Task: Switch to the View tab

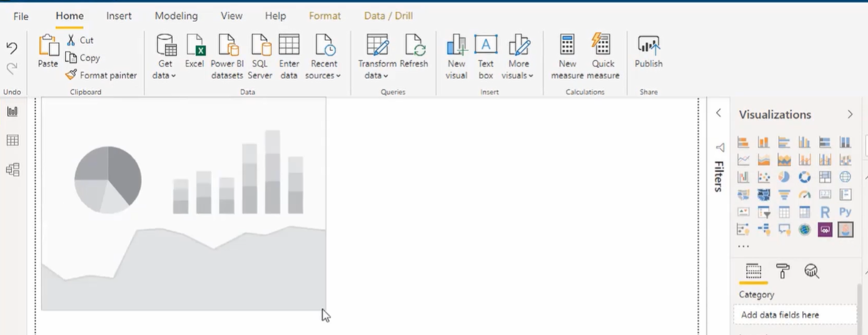Action: (x=231, y=16)
